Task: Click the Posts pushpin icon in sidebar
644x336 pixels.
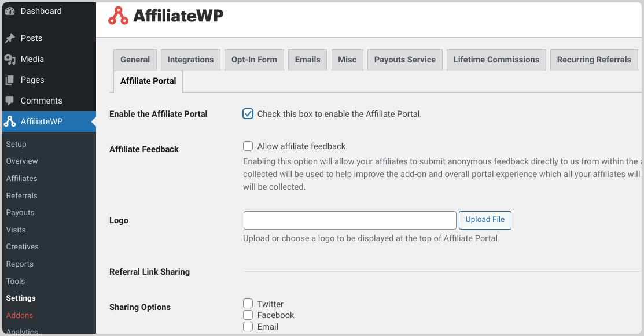Action: (x=9, y=38)
